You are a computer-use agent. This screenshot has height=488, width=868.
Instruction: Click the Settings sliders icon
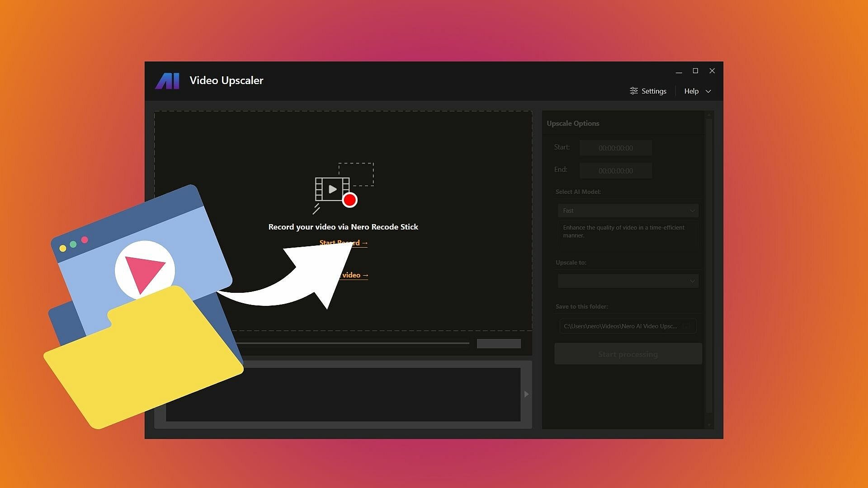[x=634, y=91]
